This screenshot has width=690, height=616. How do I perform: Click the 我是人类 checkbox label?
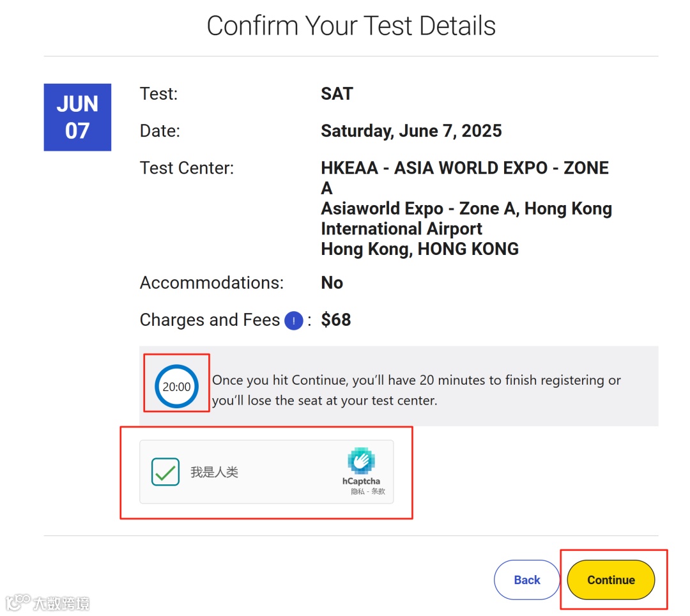coord(214,473)
